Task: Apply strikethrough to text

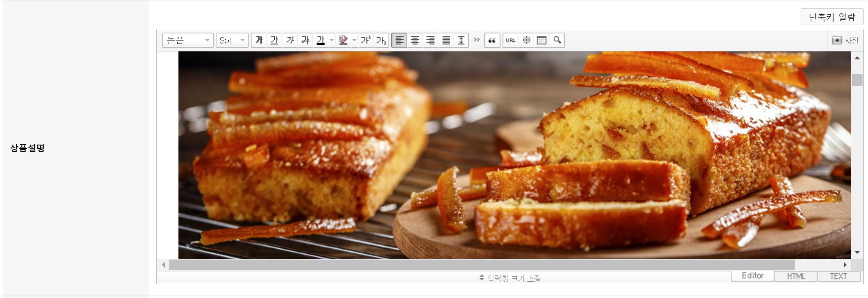Action: point(305,40)
